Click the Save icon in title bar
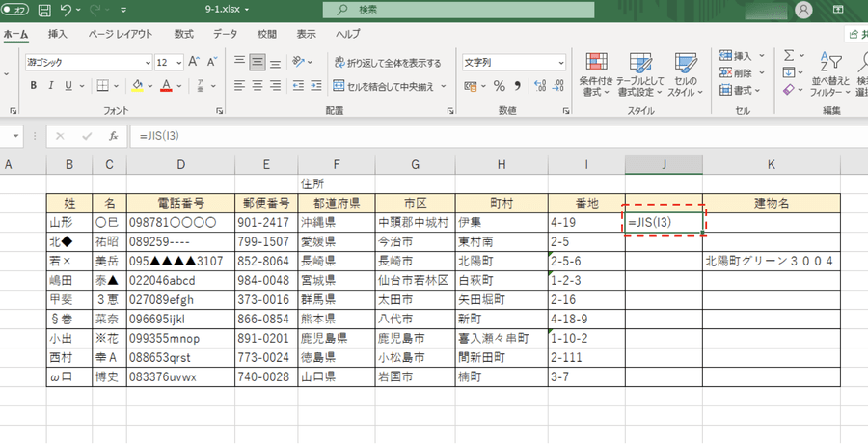The width and height of the screenshot is (868, 446). click(44, 11)
